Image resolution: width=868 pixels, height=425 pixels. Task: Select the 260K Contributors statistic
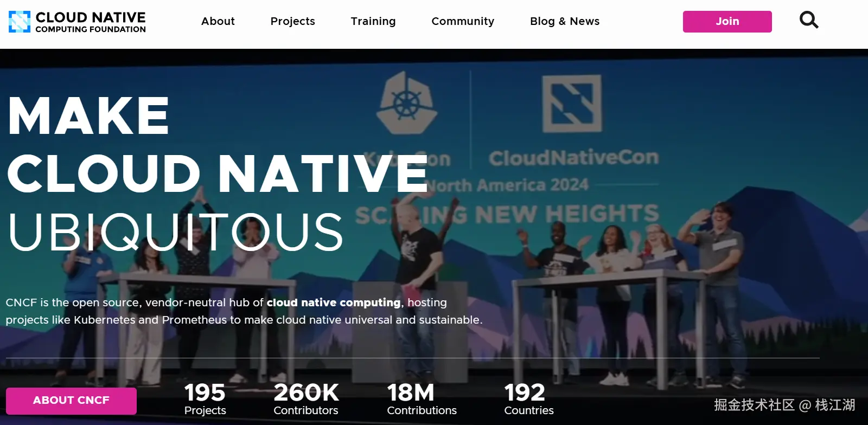pos(306,399)
